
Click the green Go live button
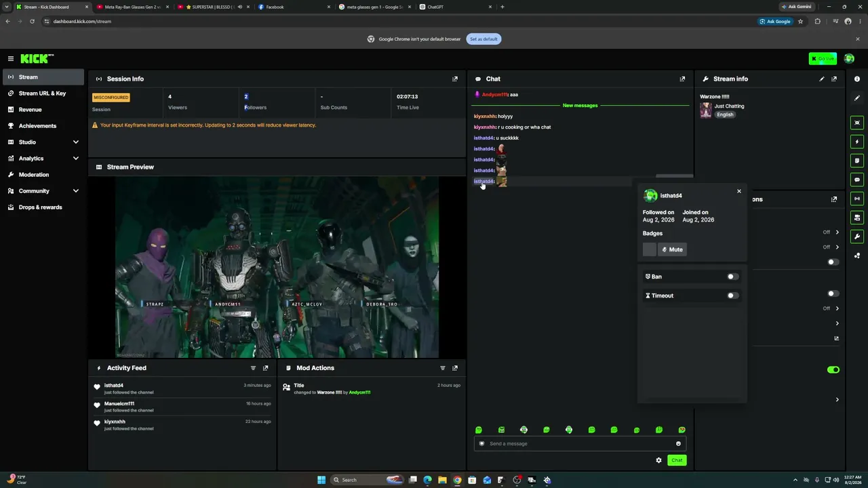coord(823,59)
